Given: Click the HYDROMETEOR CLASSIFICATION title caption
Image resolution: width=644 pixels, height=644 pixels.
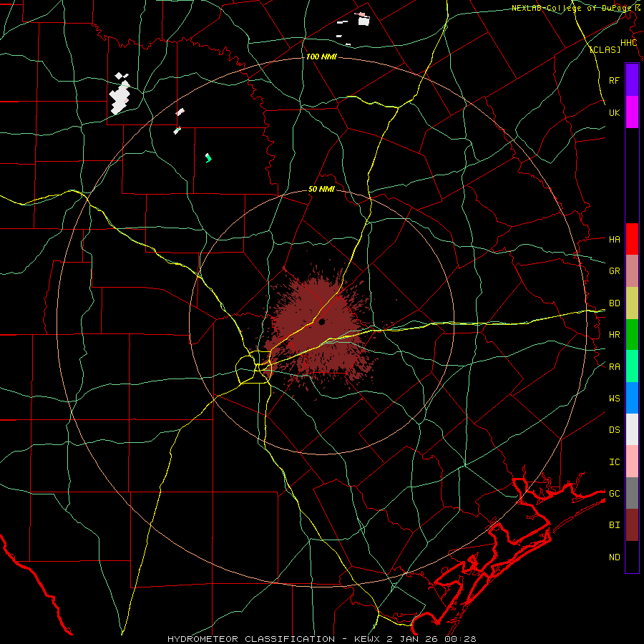Looking at the screenshot, I should [x=253, y=639].
